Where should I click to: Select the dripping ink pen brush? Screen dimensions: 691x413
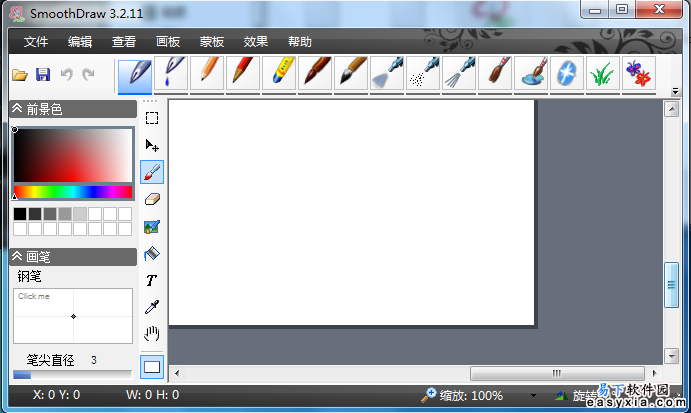171,74
